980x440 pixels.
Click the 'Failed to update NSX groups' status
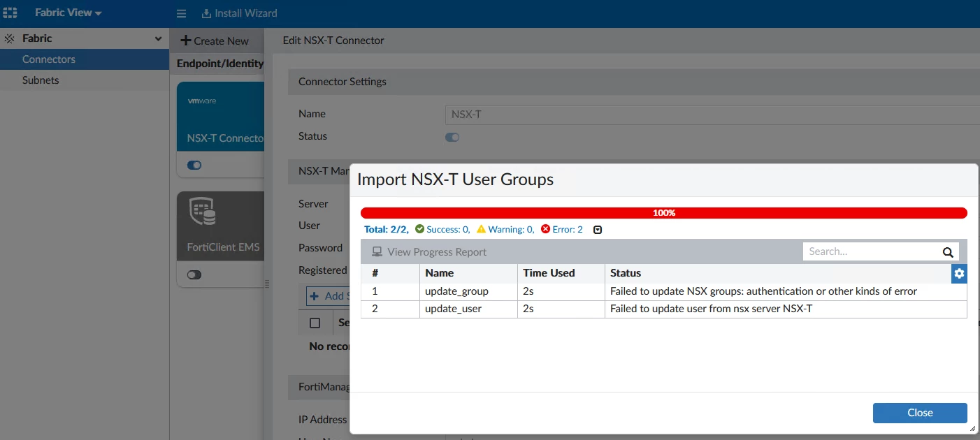763,291
